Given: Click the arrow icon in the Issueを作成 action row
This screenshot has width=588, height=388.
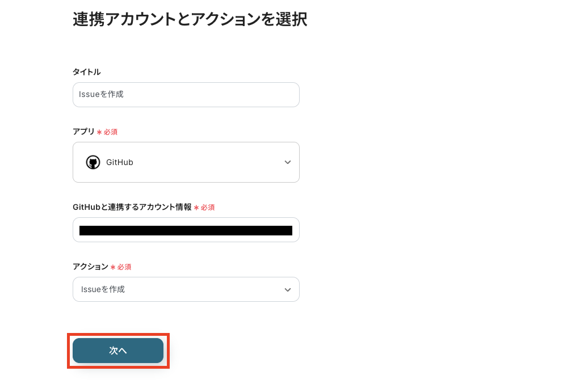Looking at the screenshot, I should [288, 289].
